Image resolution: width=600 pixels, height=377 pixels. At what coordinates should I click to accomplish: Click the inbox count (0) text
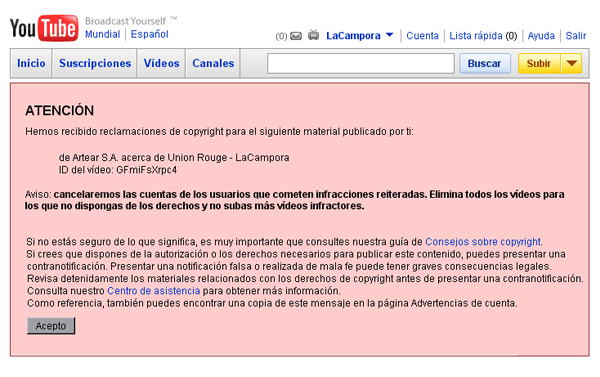pyautogui.click(x=281, y=36)
